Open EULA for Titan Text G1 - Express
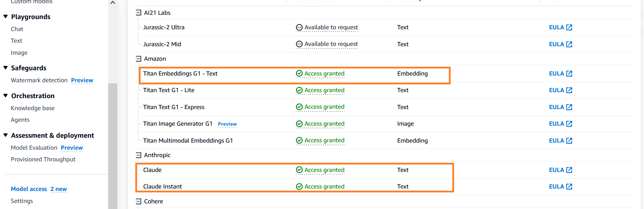The width and height of the screenshot is (644, 209). click(x=561, y=107)
